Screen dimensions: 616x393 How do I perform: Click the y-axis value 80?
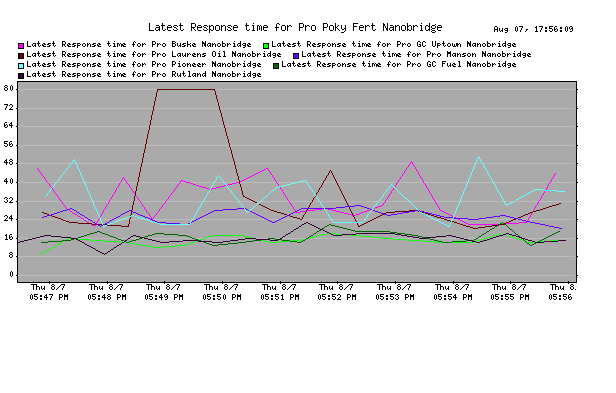9,88
